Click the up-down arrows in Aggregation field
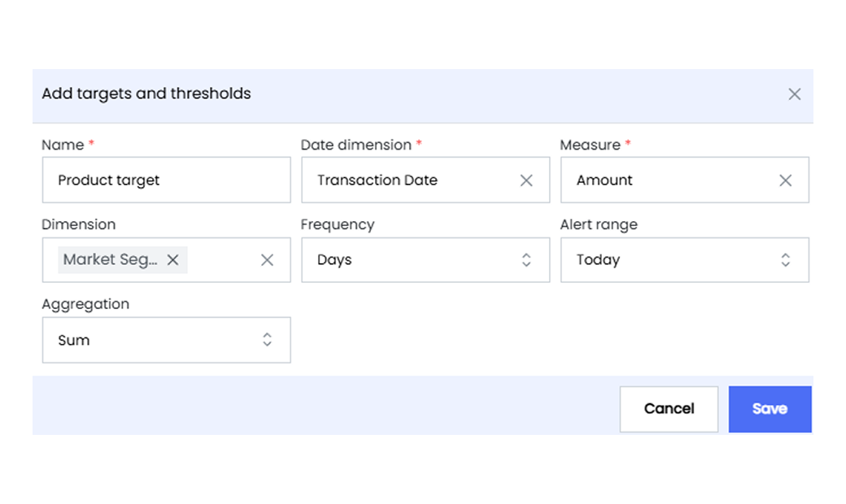The height and width of the screenshot is (504, 846). (x=267, y=340)
